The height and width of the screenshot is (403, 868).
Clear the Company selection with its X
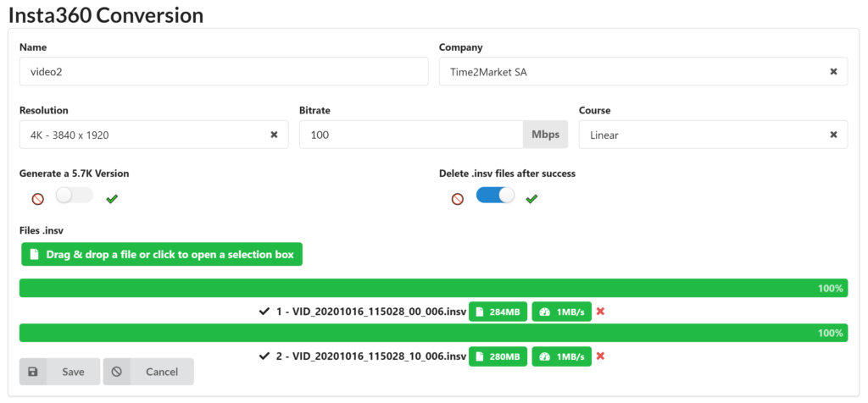click(x=833, y=72)
